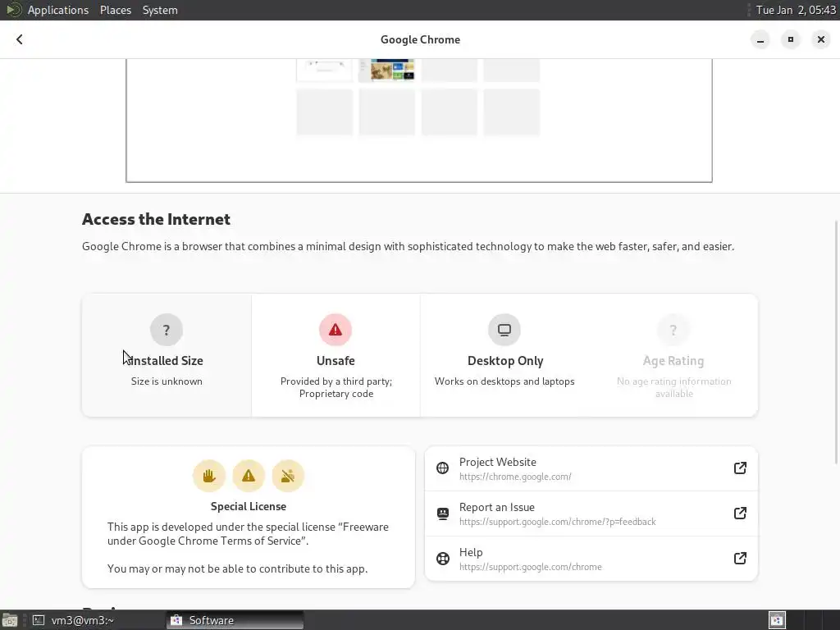Click Provided by a third party text

pyautogui.click(x=336, y=381)
